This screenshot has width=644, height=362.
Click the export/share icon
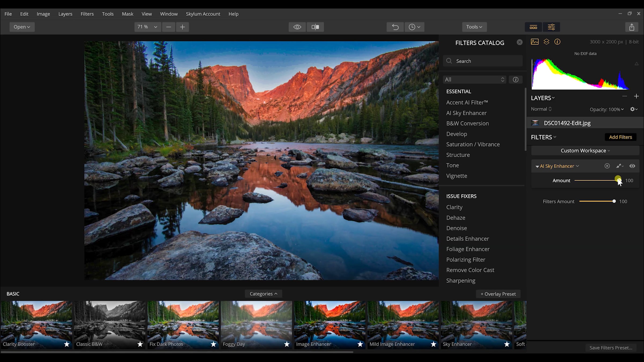[x=632, y=27]
